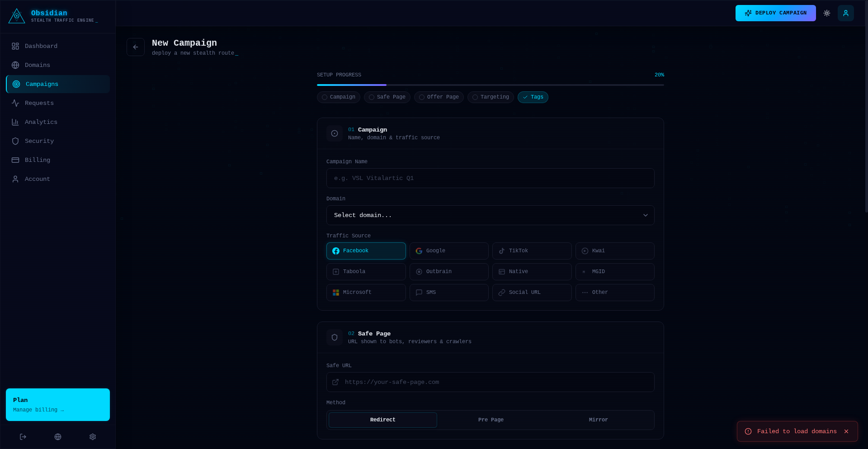Open the Select domain dropdown
The width and height of the screenshot is (868, 449).
pyautogui.click(x=490, y=215)
